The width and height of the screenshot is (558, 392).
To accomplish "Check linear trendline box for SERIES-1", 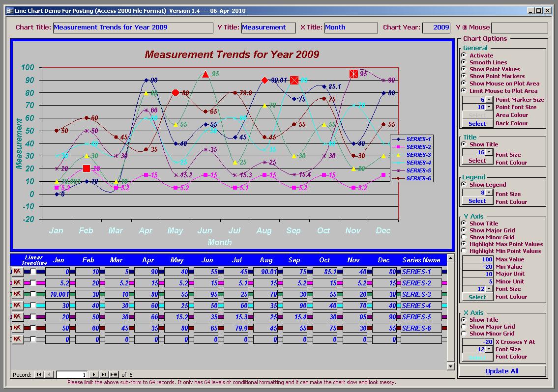I will (33, 272).
